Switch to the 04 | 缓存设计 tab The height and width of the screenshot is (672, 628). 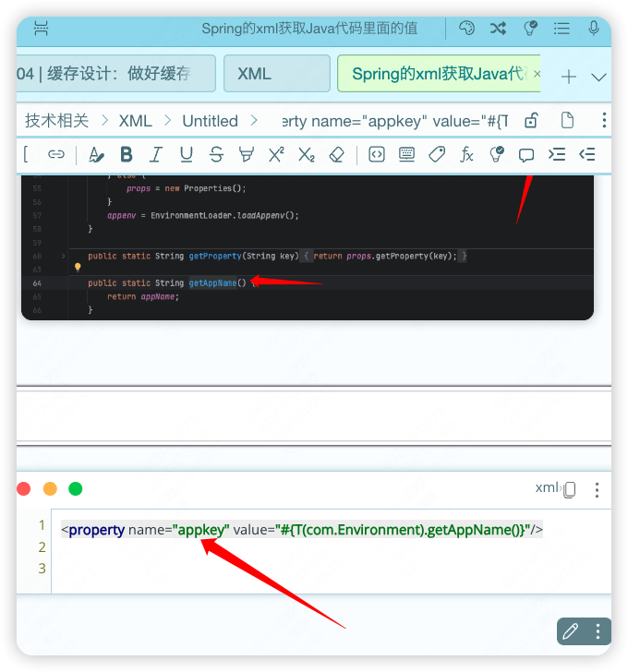115,73
